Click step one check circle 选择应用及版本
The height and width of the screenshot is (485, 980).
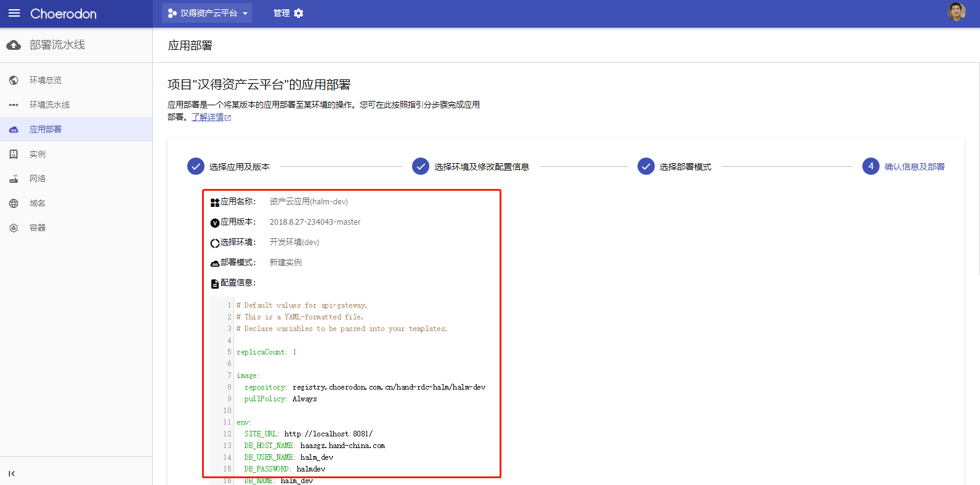(x=195, y=166)
